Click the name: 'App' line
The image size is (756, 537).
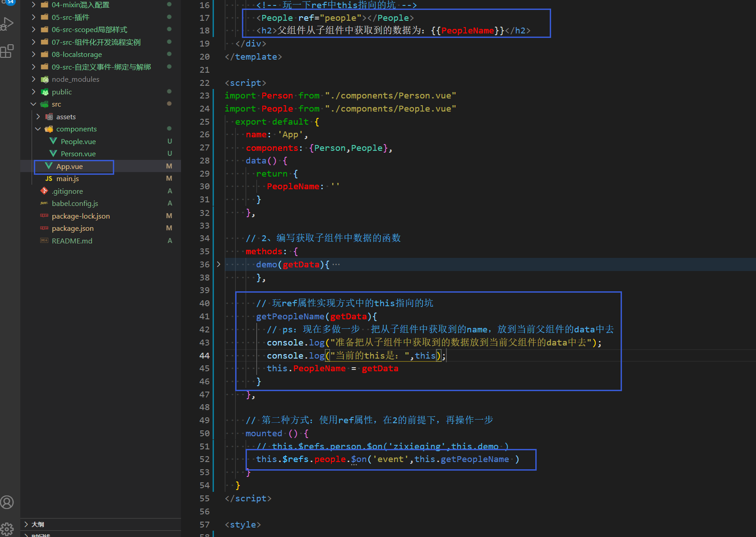click(x=277, y=135)
